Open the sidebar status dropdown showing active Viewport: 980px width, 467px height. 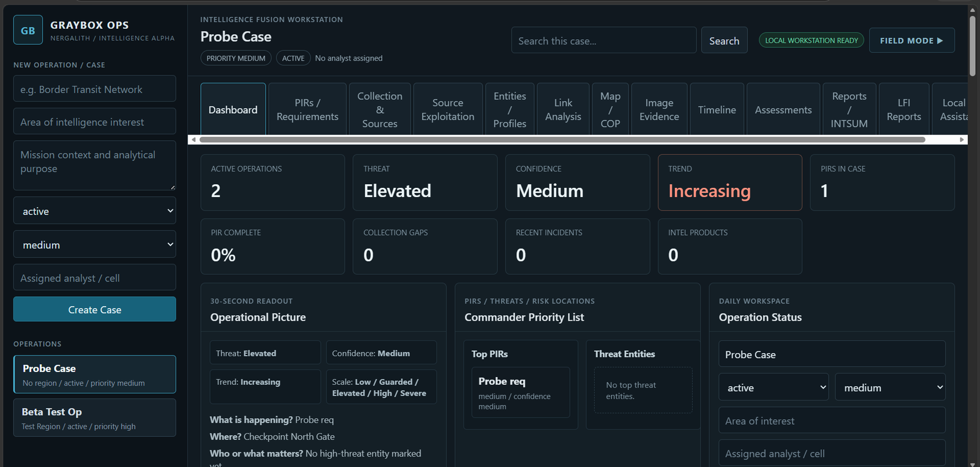tap(94, 211)
